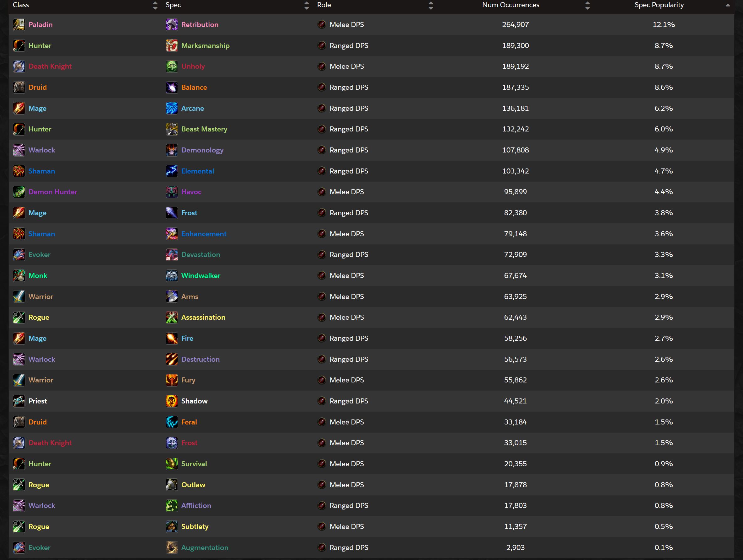
Task: Open the Retribution spec link
Action: click(200, 24)
